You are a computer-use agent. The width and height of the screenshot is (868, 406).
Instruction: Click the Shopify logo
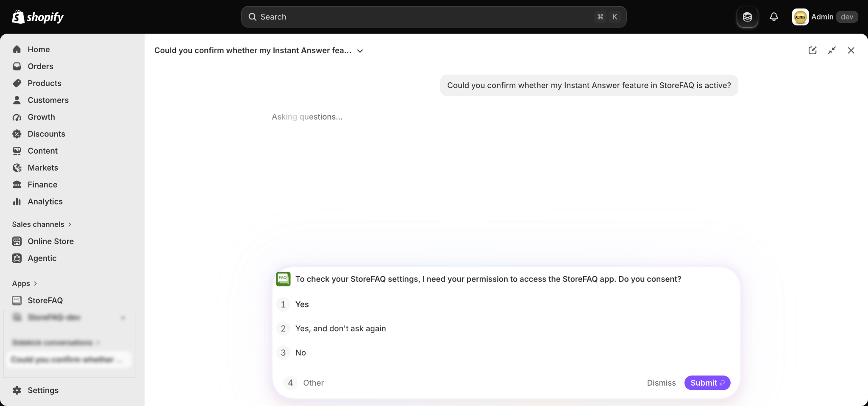point(38,17)
